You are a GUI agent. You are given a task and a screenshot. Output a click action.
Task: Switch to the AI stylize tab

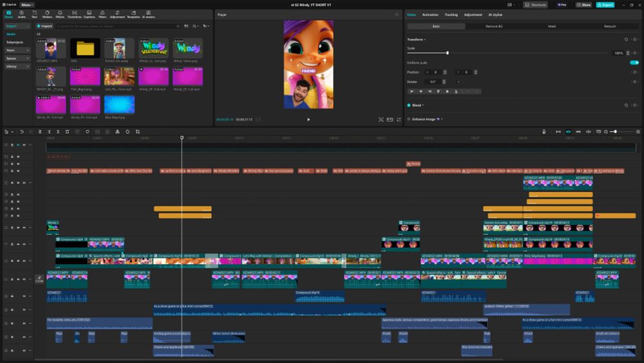(495, 14)
